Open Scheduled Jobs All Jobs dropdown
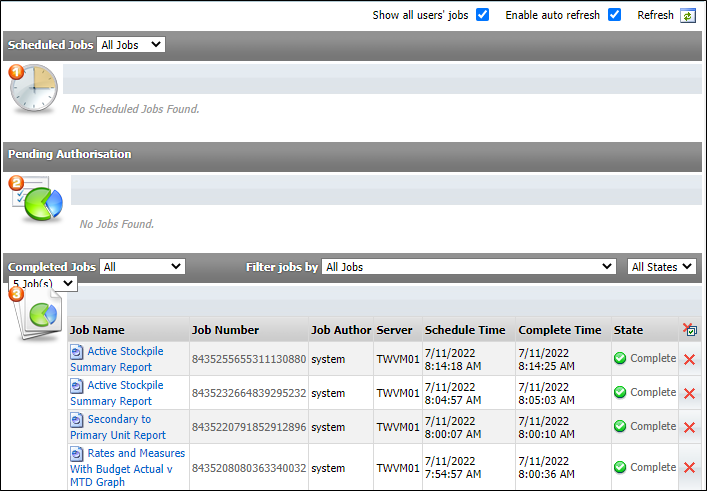Screen dimensions: 707x491 tap(131, 45)
